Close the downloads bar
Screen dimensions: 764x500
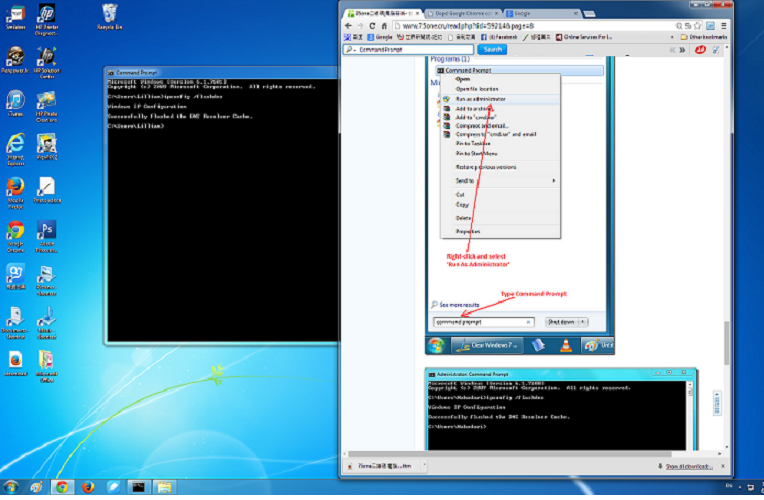[723, 466]
